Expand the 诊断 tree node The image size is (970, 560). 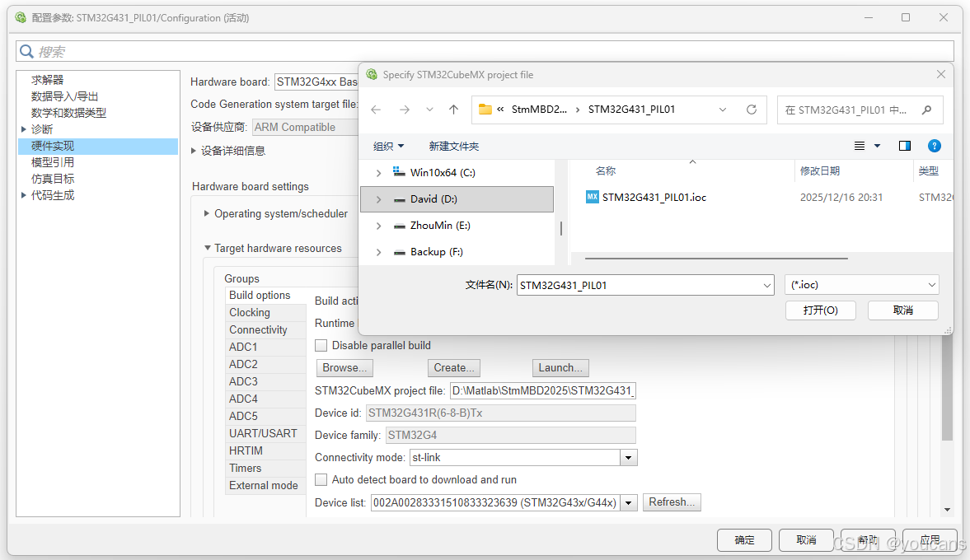tap(24, 129)
